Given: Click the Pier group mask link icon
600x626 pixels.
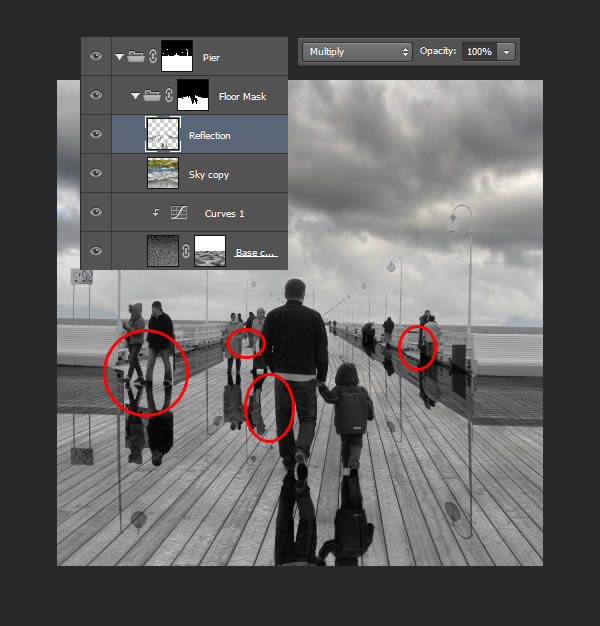Looking at the screenshot, I should click(152, 57).
